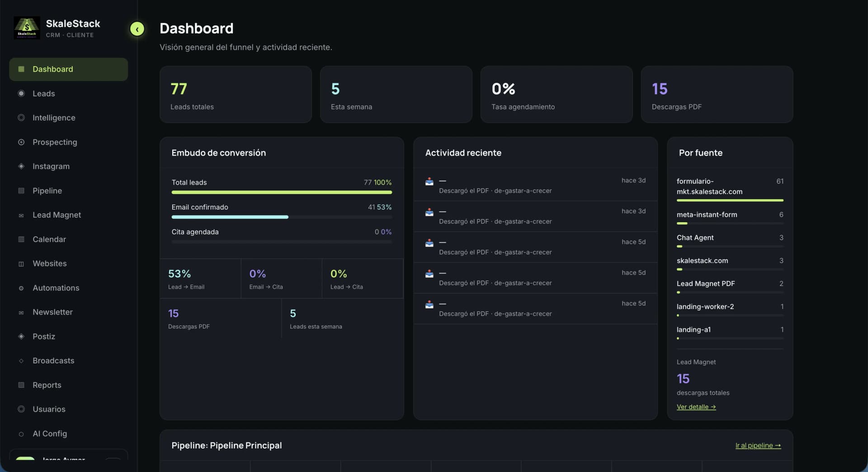
Task: Click the SkaleStack logo image
Action: point(27,28)
